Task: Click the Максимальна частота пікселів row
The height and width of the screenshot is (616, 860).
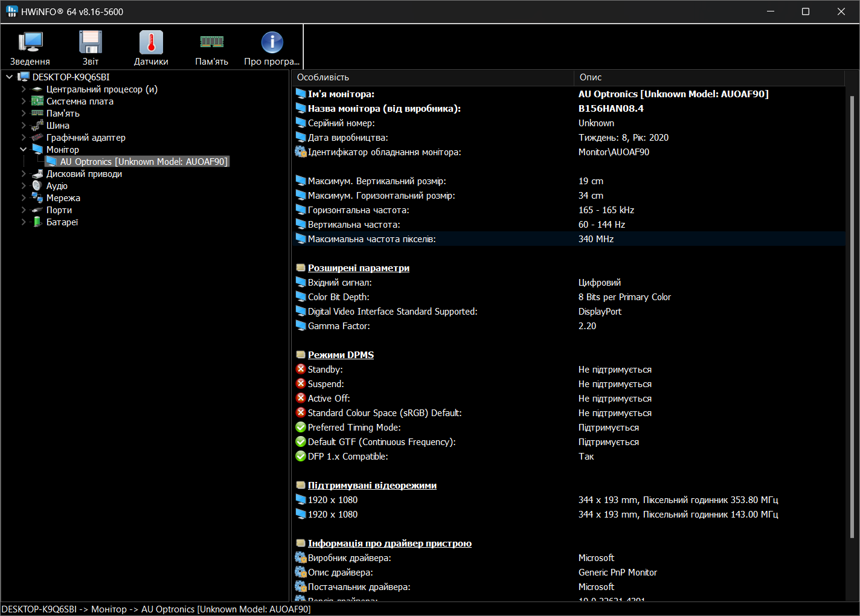Action: click(569, 239)
